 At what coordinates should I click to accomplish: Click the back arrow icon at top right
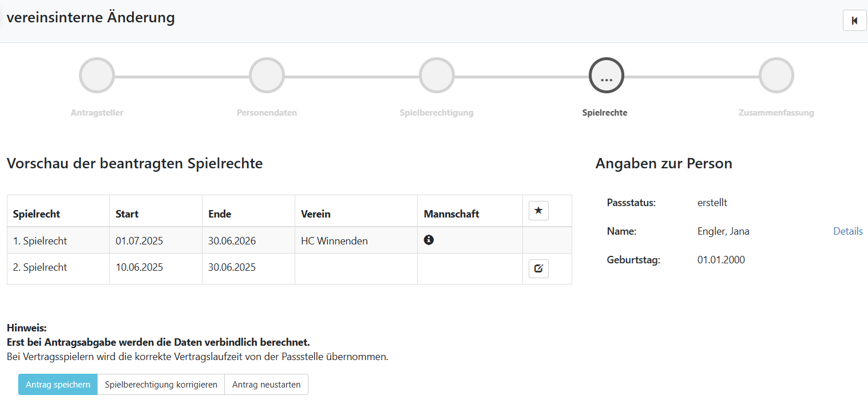tap(854, 21)
